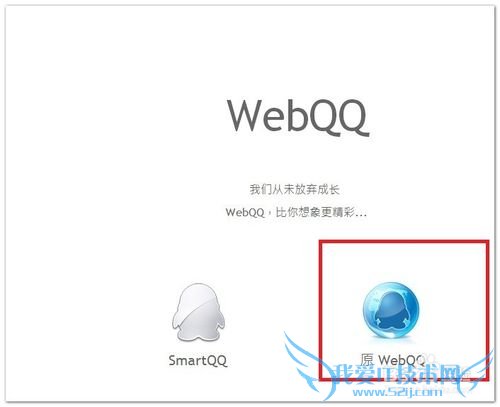Click the 我爱IT技术网 watermark text
500x407 pixels.
coord(397,374)
